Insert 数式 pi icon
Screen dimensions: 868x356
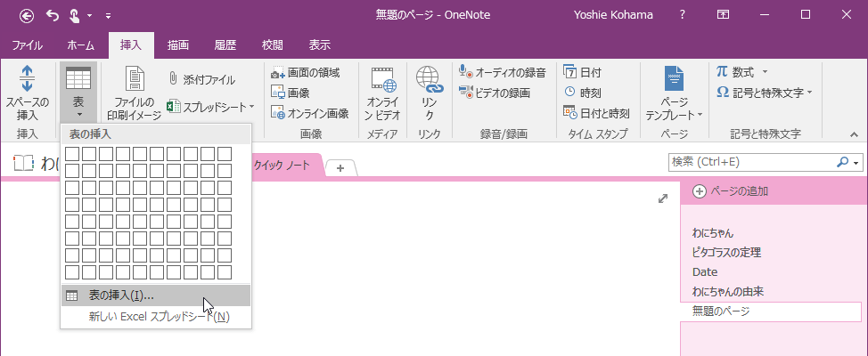722,72
